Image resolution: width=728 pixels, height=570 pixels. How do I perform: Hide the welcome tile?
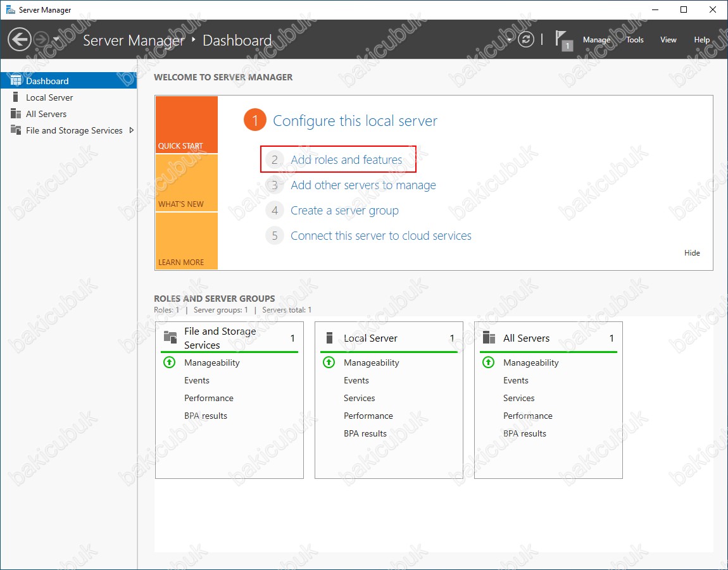point(692,253)
